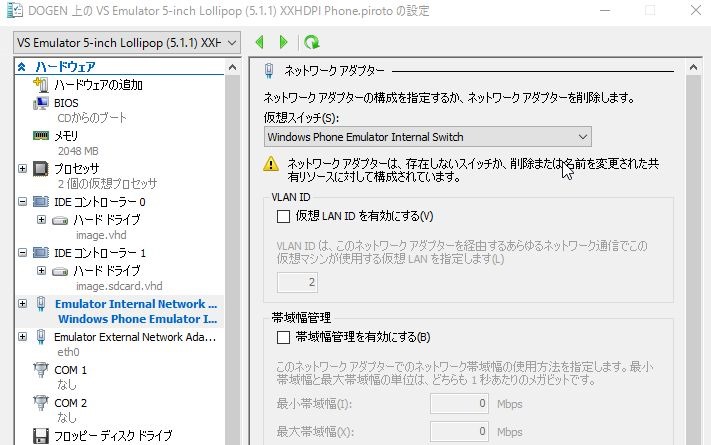Open the 仮想スイッチ dropdown
This screenshot has height=445, width=711.
tap(428, 136)
